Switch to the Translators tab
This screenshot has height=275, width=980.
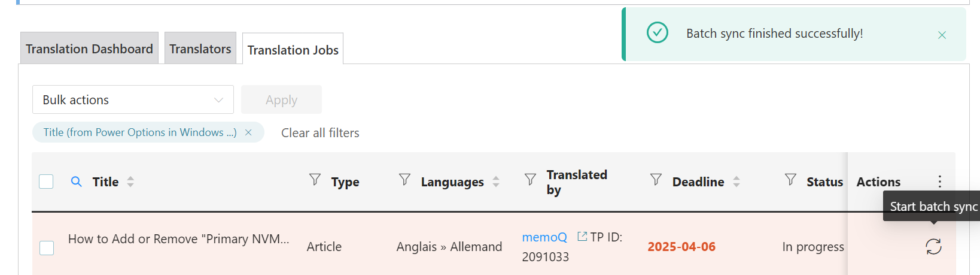click(x=200, y=49)
